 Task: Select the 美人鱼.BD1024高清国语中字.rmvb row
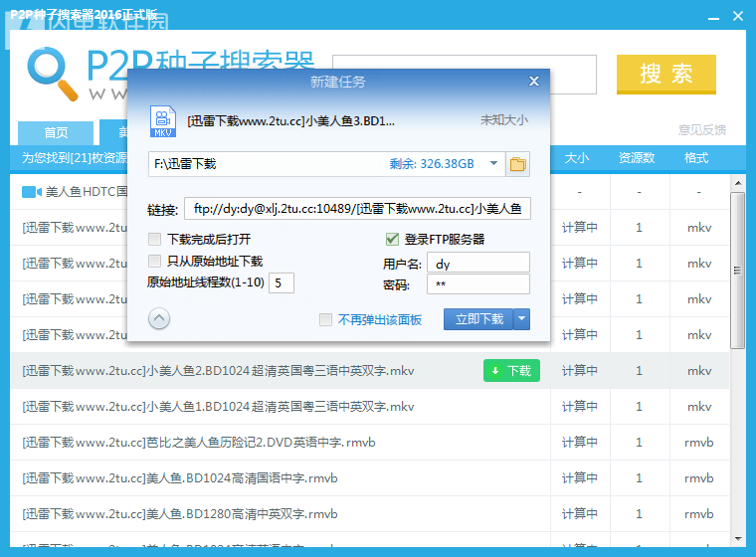click(370, 477)
